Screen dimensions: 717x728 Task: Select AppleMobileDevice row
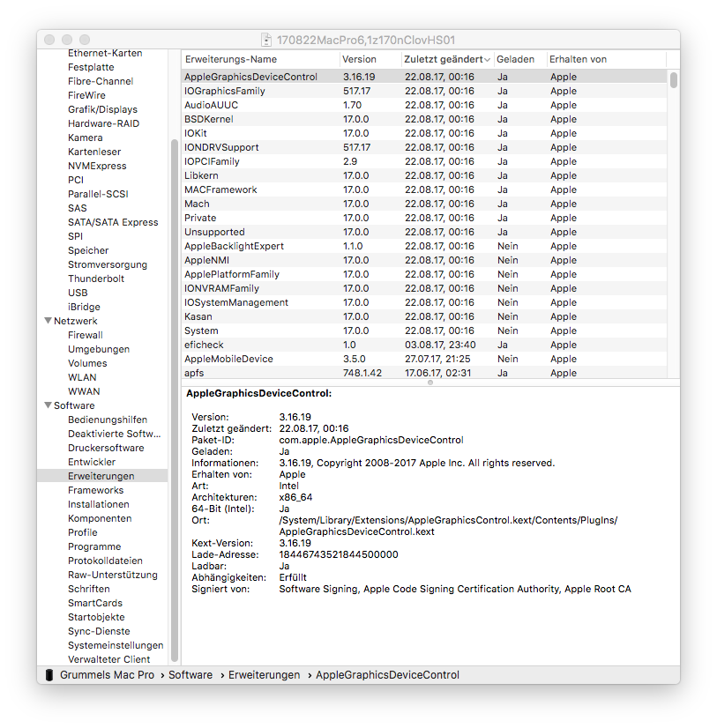click(x=424, y=359)
